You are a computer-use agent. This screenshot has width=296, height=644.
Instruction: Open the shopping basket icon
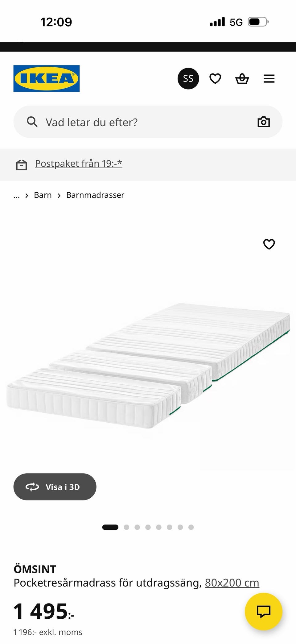[242, 78]
